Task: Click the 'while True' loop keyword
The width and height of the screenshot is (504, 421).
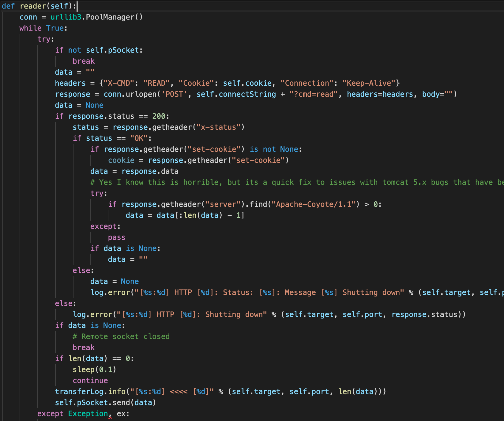Action: [x=30, y=28]
